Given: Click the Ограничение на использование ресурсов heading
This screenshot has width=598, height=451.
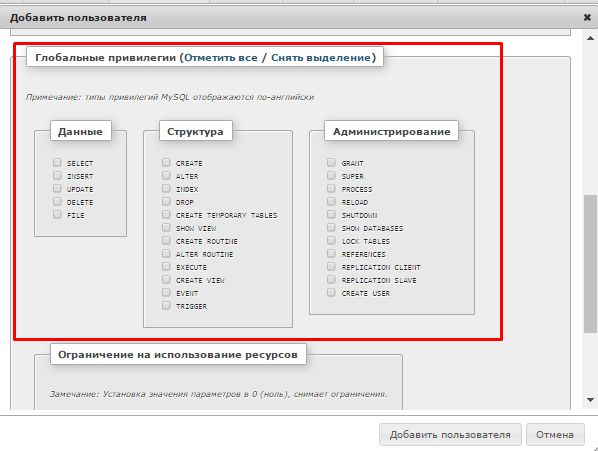Looking at the screenshot, I should [178, 355].
